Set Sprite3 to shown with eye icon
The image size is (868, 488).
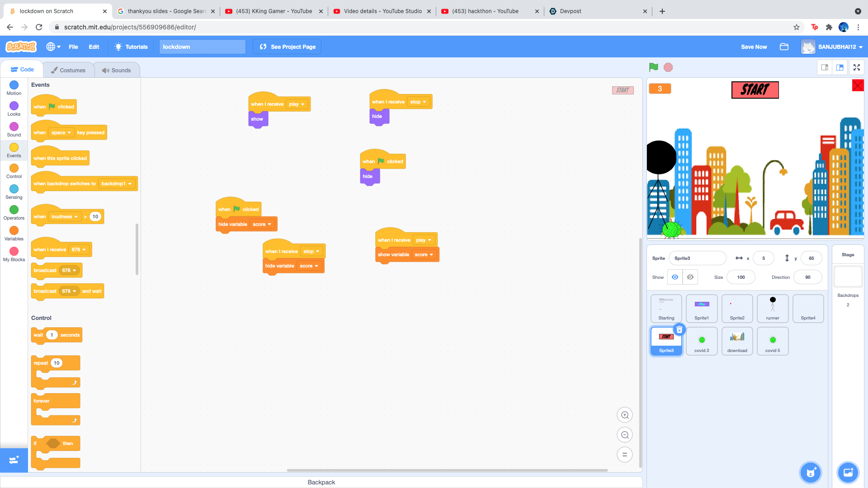click(x=675, y=277)
